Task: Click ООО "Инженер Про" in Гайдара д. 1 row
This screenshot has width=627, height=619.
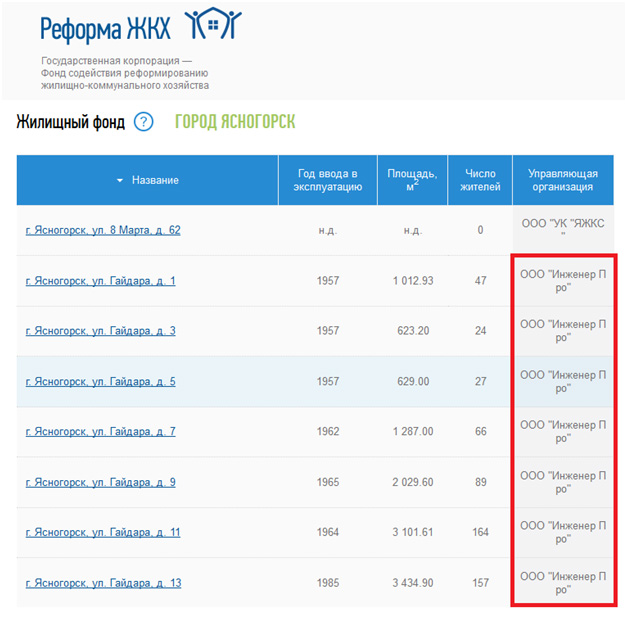Action: pyautogui.click(x=563, y=281)
